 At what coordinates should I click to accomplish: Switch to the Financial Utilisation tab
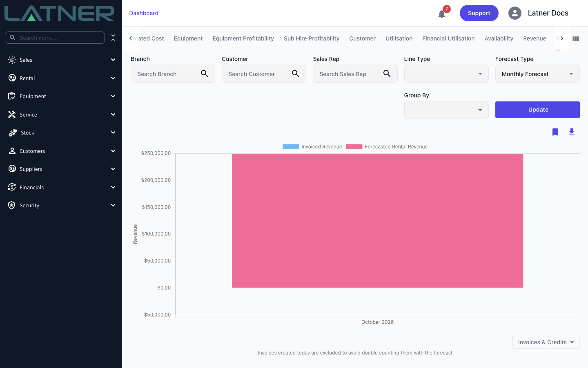click(448, 38)
